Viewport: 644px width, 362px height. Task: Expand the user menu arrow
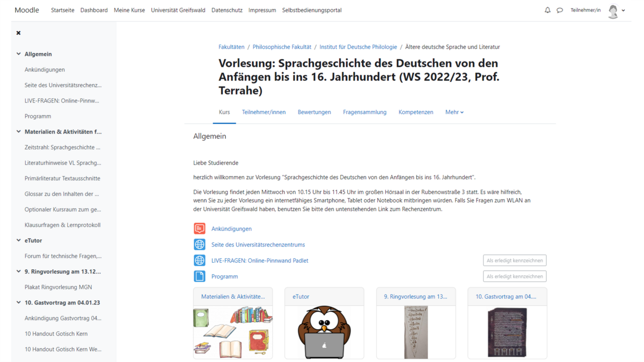pyautogui.click(x=624, y=11)
